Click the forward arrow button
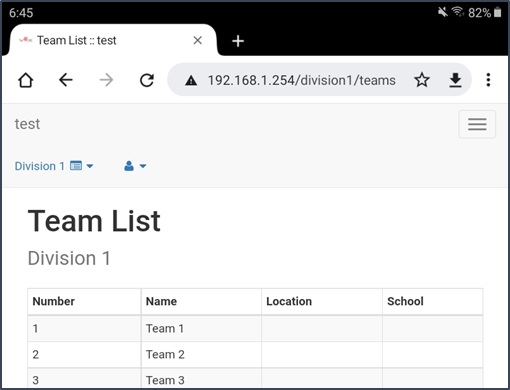 coord(106,80)
